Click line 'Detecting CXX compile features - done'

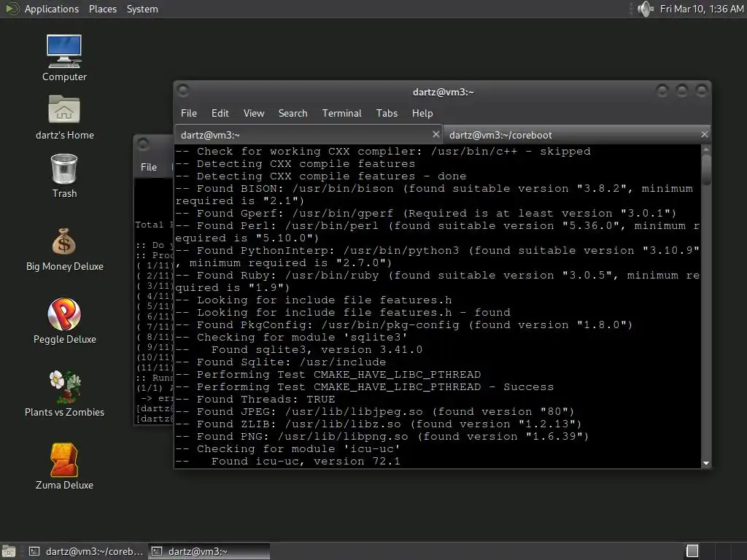[321, 176]
